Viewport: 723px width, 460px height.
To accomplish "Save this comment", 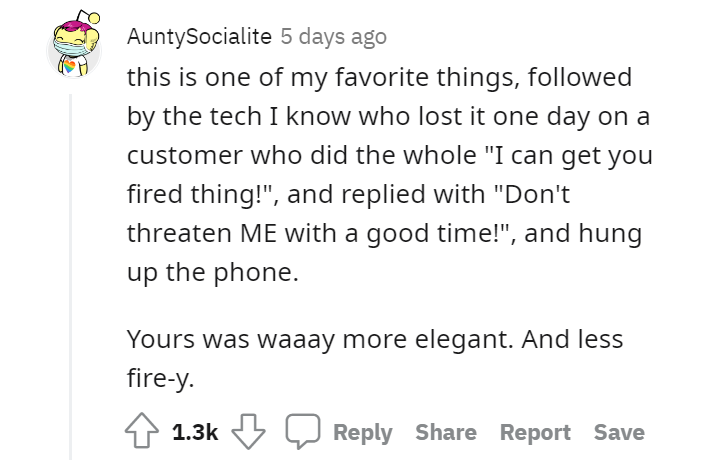I will (619, 432).
